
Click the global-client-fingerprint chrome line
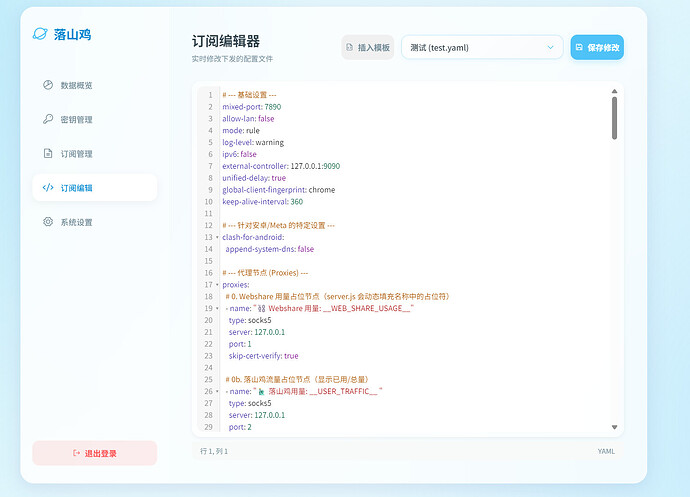click(278, 190)
